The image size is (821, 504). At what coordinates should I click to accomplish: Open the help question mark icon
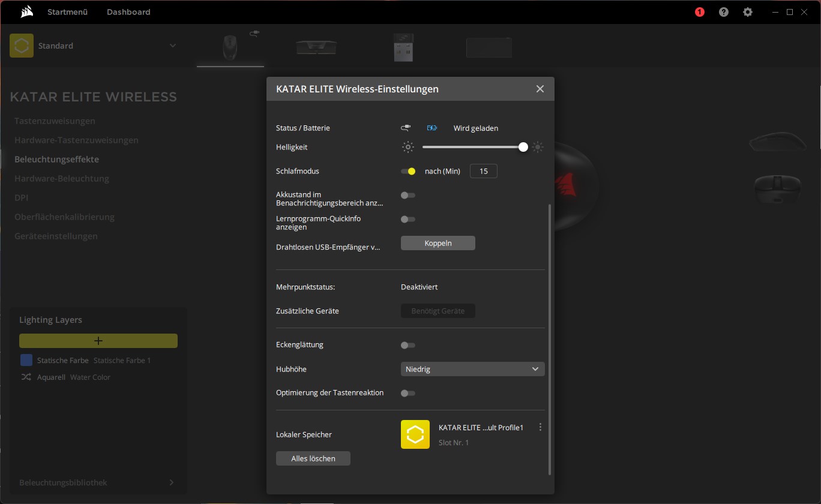pyautogui.click(x=724, y=12)
